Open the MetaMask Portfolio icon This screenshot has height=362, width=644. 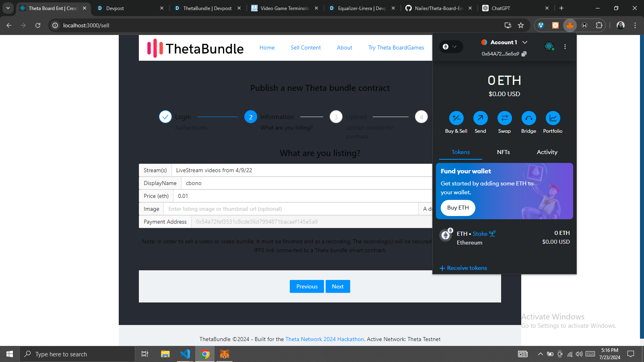point(553,118)
